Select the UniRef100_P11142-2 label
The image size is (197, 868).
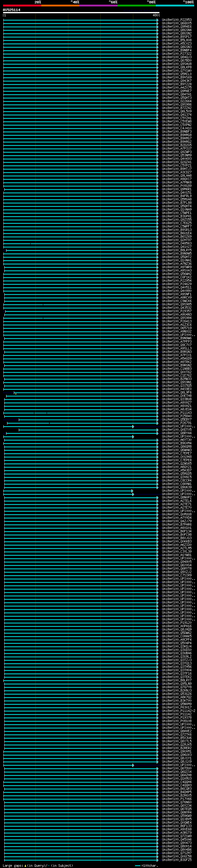(179, 711)
